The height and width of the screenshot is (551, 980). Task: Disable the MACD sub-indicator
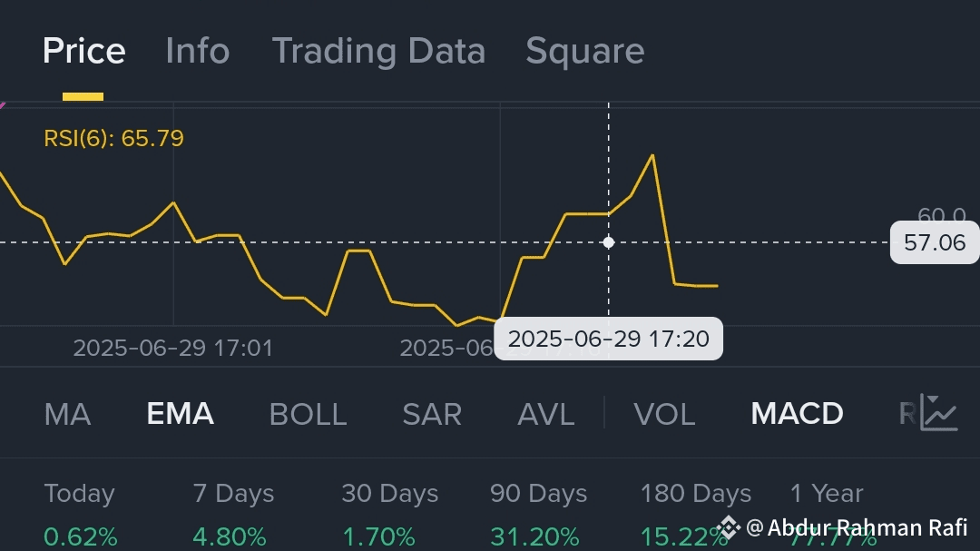click(x=797, y=414)
